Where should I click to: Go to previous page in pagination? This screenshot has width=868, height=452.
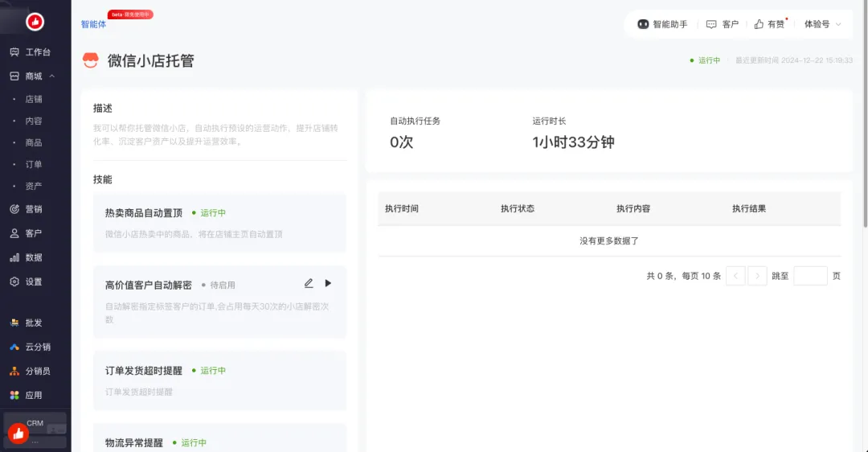(x=735, y=276)
